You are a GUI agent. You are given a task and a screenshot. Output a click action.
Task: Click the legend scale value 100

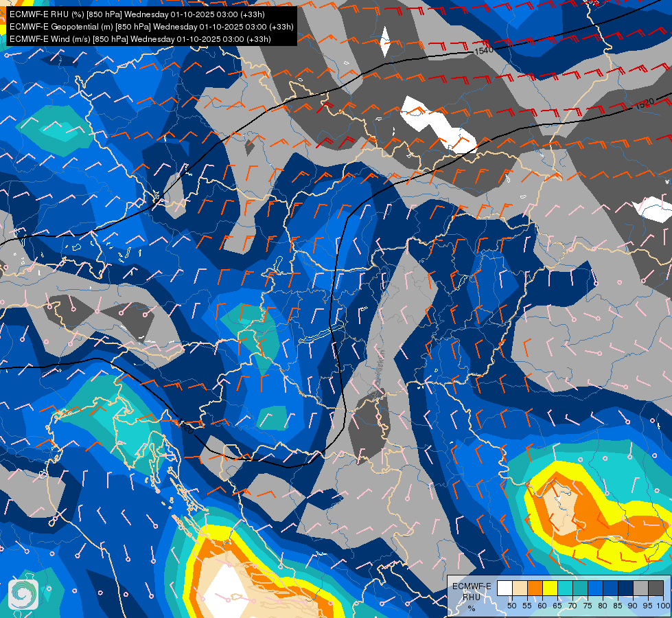663,606
